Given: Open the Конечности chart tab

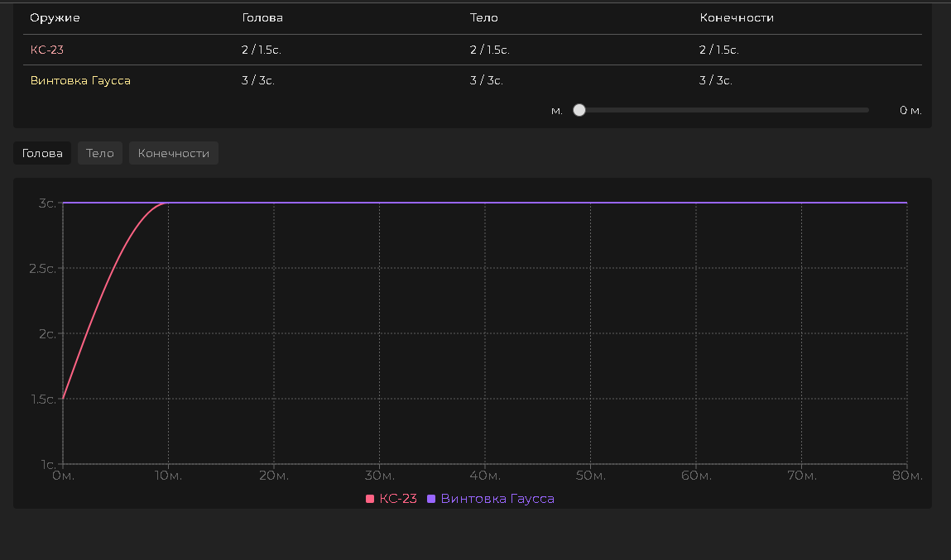Looking at the screenshot, I should pyautogui.click(x=173, y=153).
